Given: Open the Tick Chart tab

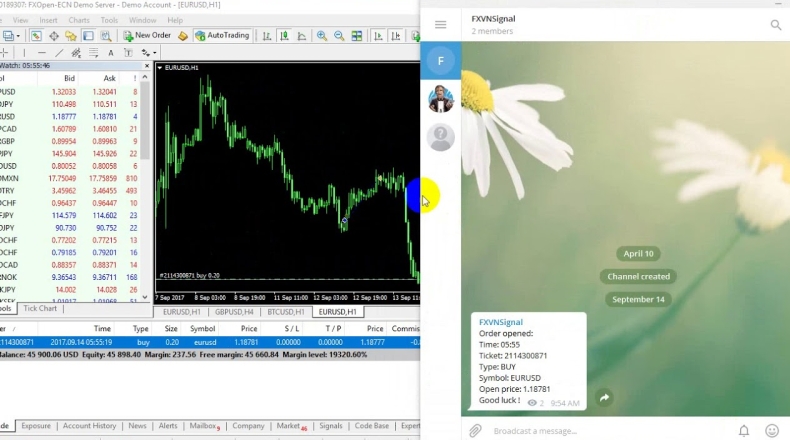Looking at the screenshot, I should 40,309.
